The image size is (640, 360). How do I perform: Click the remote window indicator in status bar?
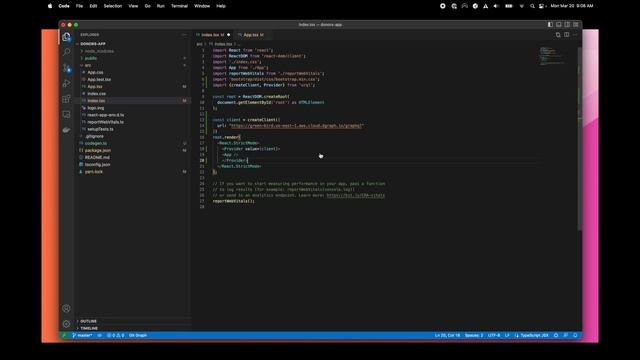64,336
